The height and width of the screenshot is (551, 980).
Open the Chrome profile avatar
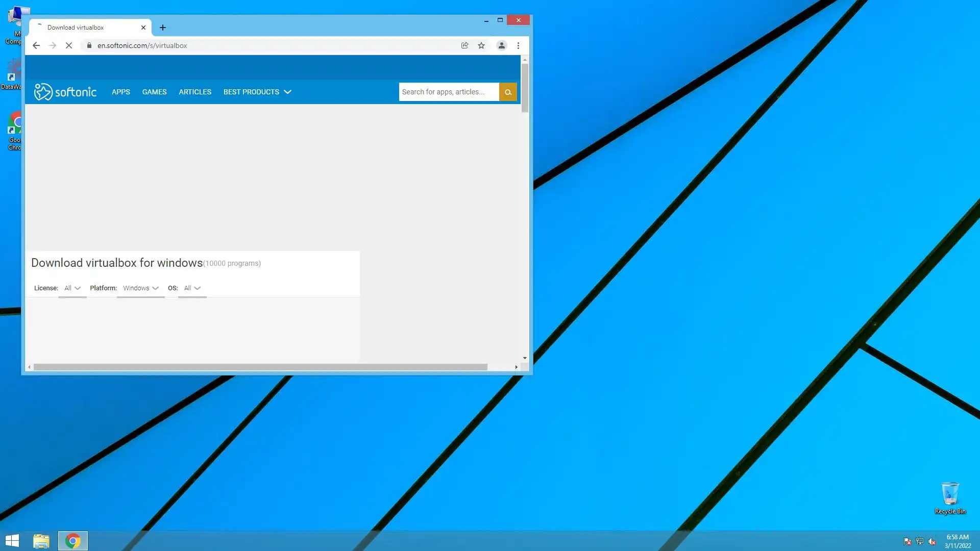(x=502, y=45)
